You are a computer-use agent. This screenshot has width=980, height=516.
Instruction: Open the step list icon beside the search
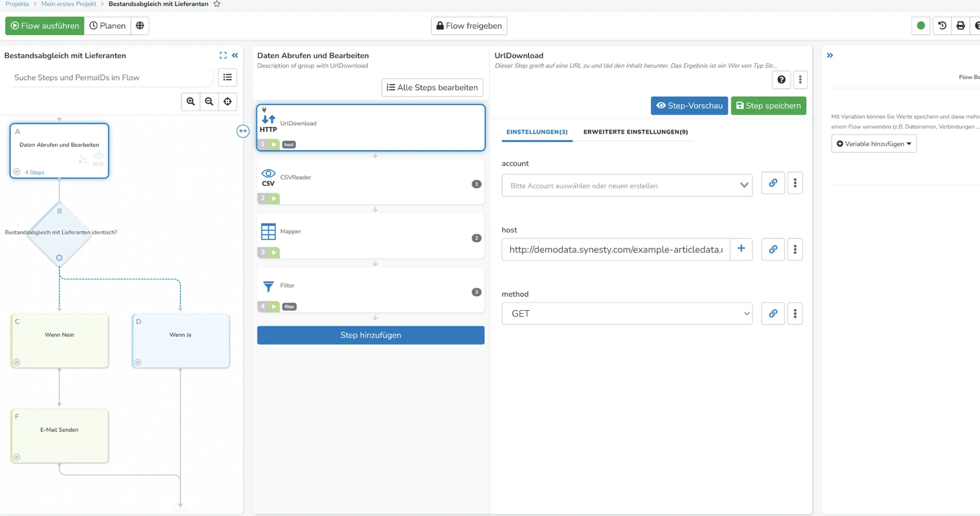228,77
